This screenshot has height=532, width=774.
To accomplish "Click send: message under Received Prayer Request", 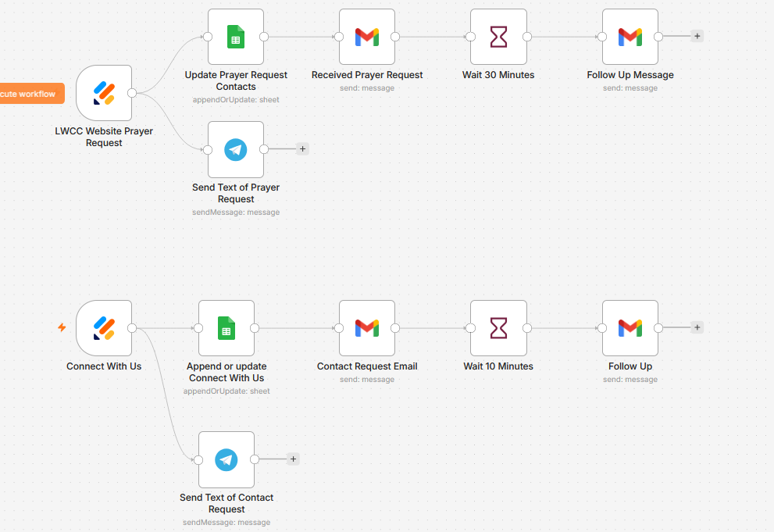I will (367, 88).
